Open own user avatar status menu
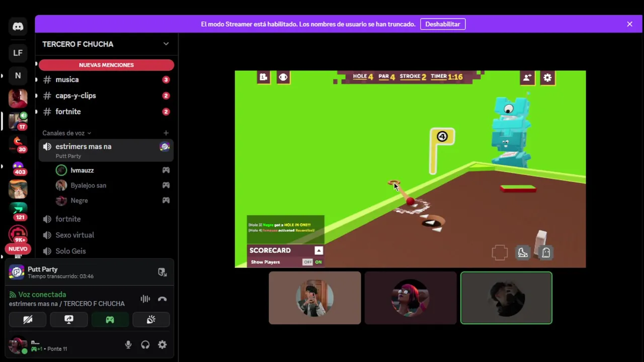The width and height of the screenshot is (644, 362). click(x=18, y=345)
